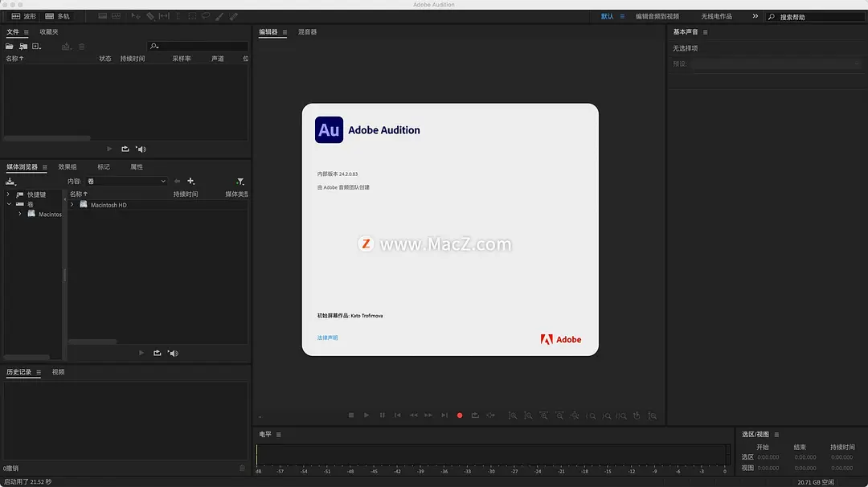Screen dimensions: 868x487
Task: Open the file type filter funnel icon
Action: [x=240, y=182]
